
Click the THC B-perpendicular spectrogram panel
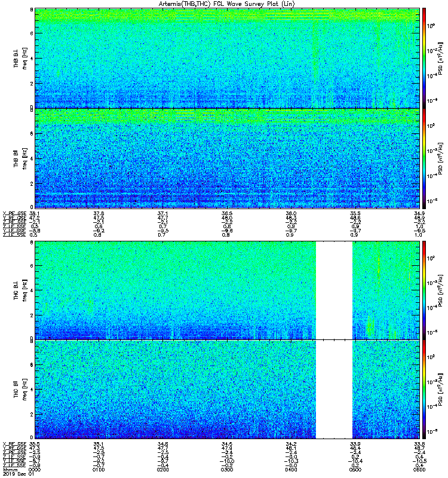[228, 290]
